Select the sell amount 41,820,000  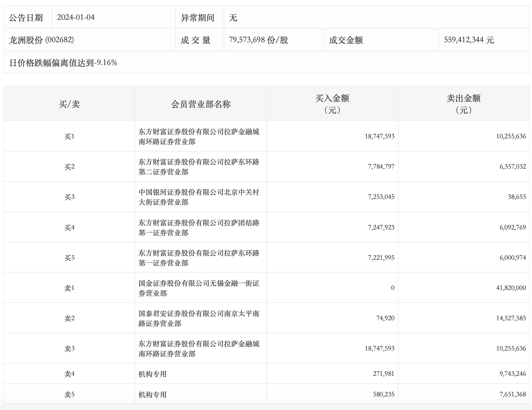(511, 288)
